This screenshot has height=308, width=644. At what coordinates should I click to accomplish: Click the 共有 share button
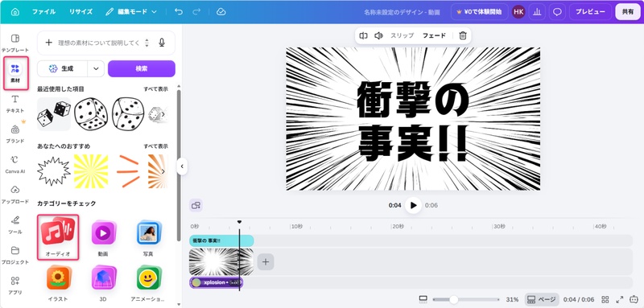click(x=628, y=12)
